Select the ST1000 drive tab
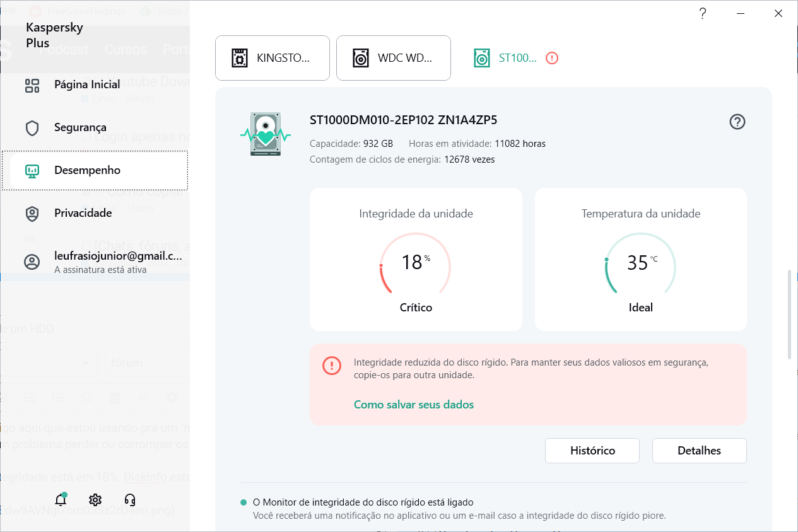This screenshot has width=798, height=532. pos(516,58)
